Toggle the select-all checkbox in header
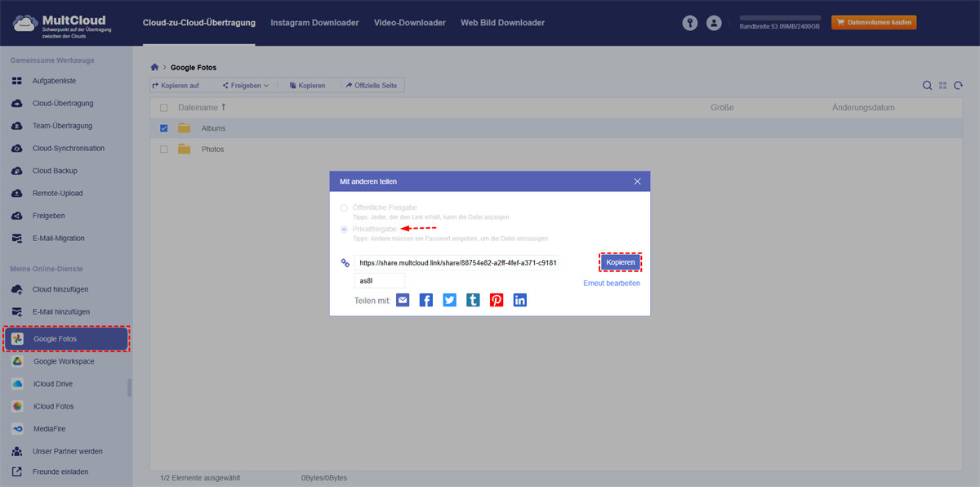Image resolution: width=980 pixels, height=487 pixels. coord(164,108)
